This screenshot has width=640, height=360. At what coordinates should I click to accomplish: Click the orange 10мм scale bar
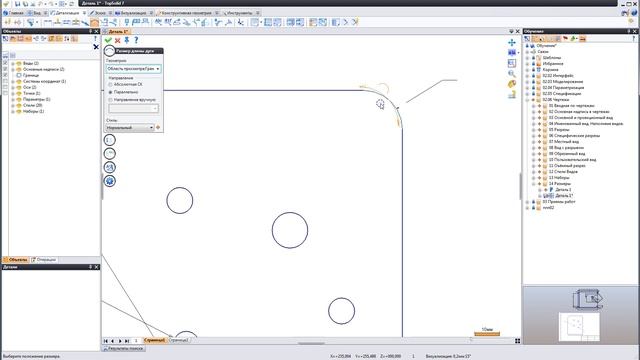tap(487, 334)
